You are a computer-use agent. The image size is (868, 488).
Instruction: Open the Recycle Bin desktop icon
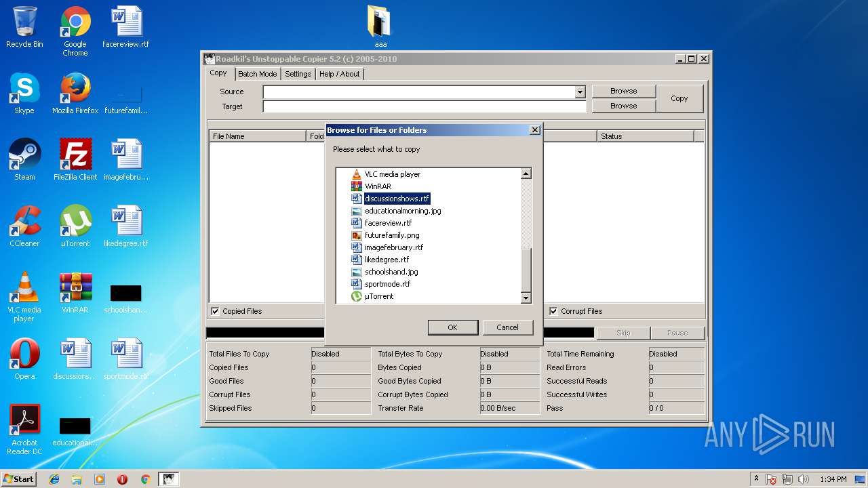click(x=24, y=28)
